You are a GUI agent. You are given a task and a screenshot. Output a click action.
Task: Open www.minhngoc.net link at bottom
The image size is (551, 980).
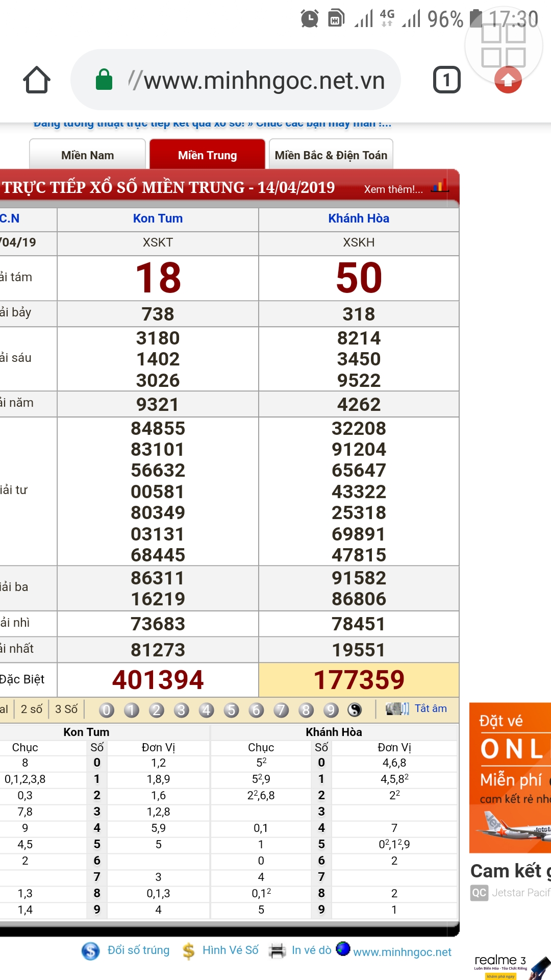coord(402,952)
